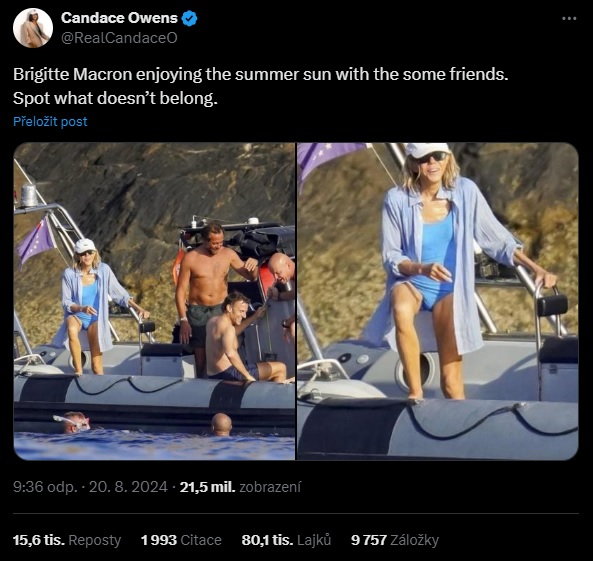Open Candace Owens profile avatar

coord(33,28)
